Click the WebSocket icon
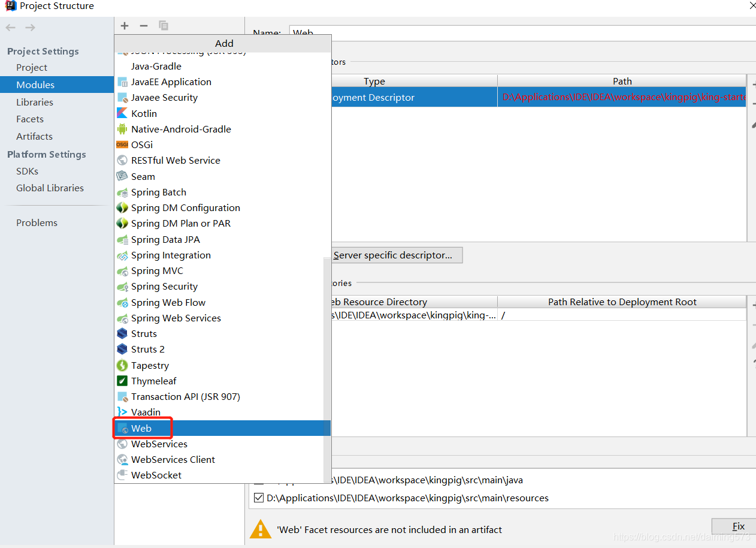This screenshot has height=548, width=756. pyautogui.click(x=122, y=475)
